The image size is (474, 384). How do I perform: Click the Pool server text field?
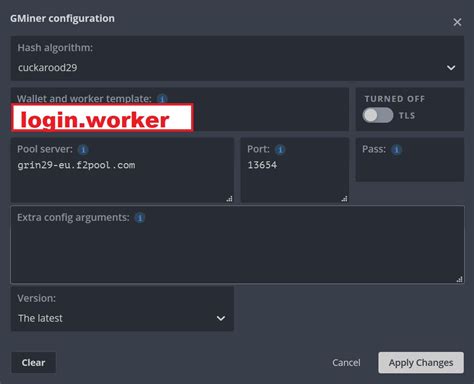[x=122, y=170]
